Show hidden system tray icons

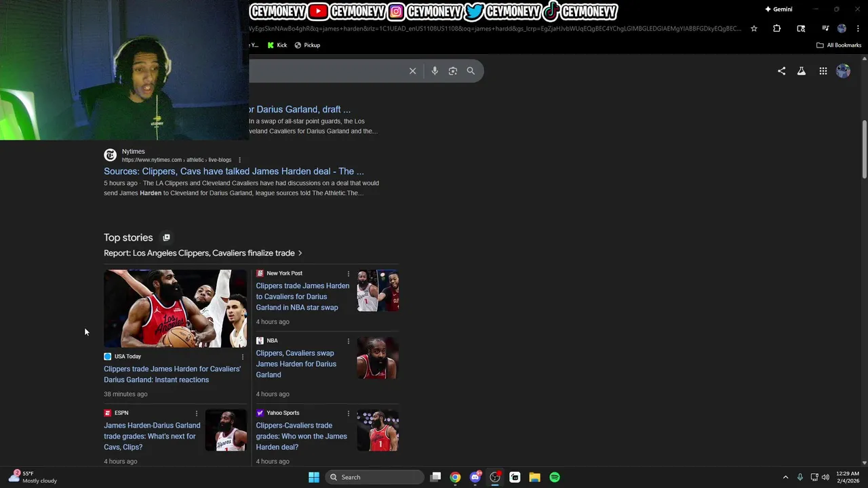point(785,477)
